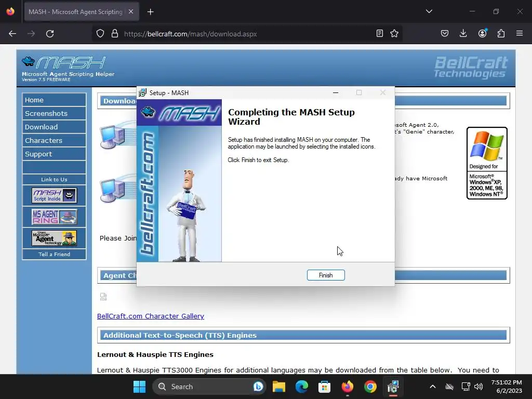This screenshot has width=532, height=399.
Task: Open Download in the site sidebar
Action: point(54,127)
